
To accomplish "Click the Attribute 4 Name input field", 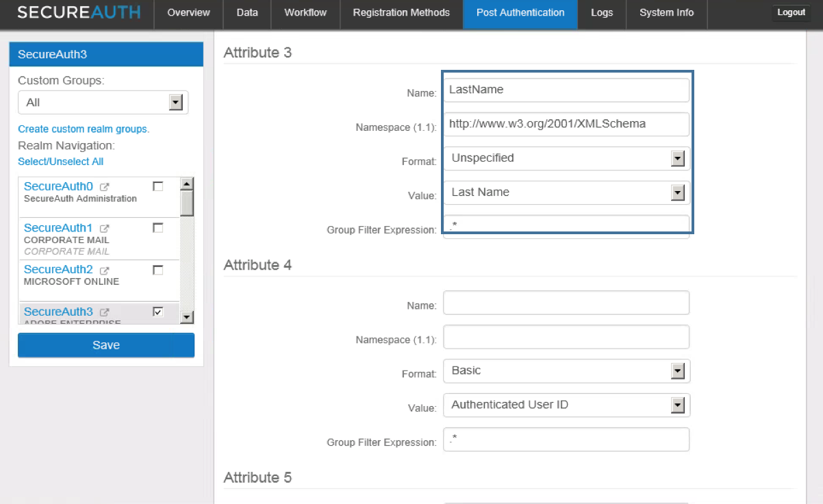I will click(x=566, y=302).
